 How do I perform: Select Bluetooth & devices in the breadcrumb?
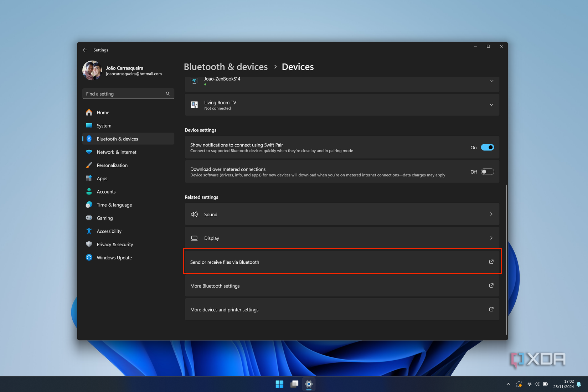[226, 67]
